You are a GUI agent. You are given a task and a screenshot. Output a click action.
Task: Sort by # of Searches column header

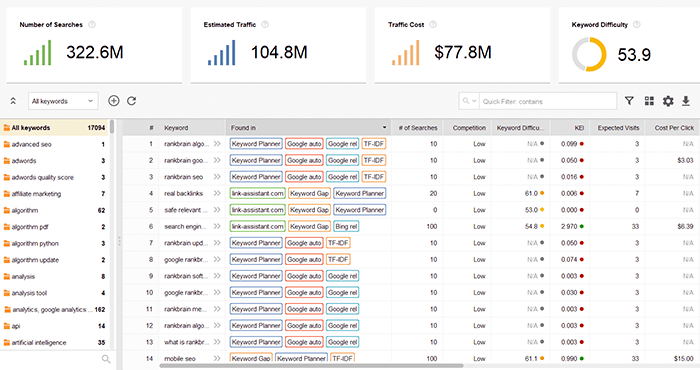[x=417, y=128]
